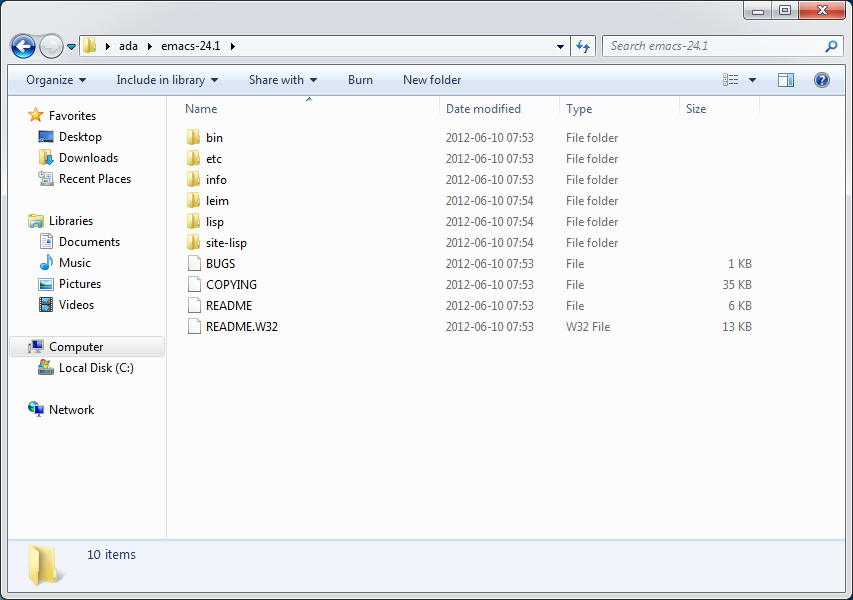Select the 'info' folder name
This screenshot has width=853, height=600.
click(x=216, y=180)
